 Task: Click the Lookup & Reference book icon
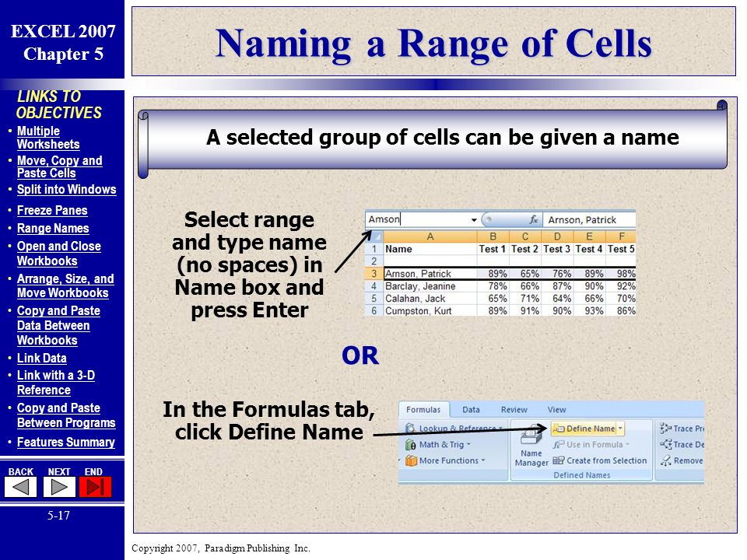tap(410, 428)
